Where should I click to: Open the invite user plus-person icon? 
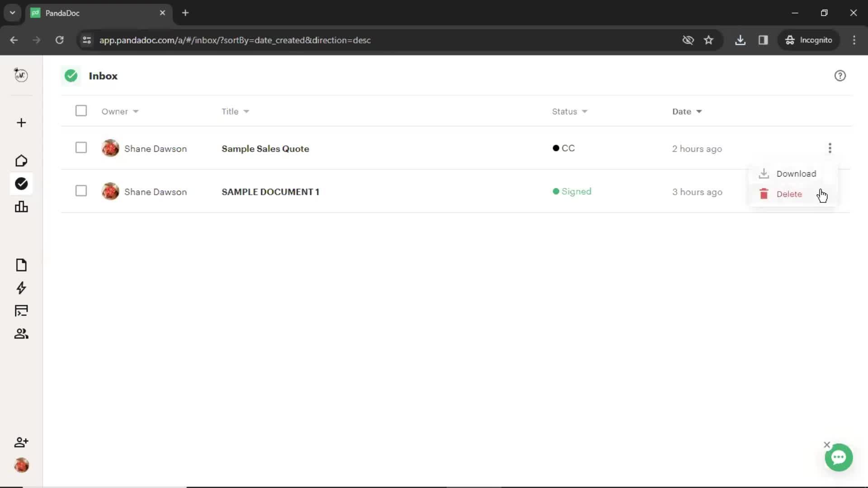21,442
